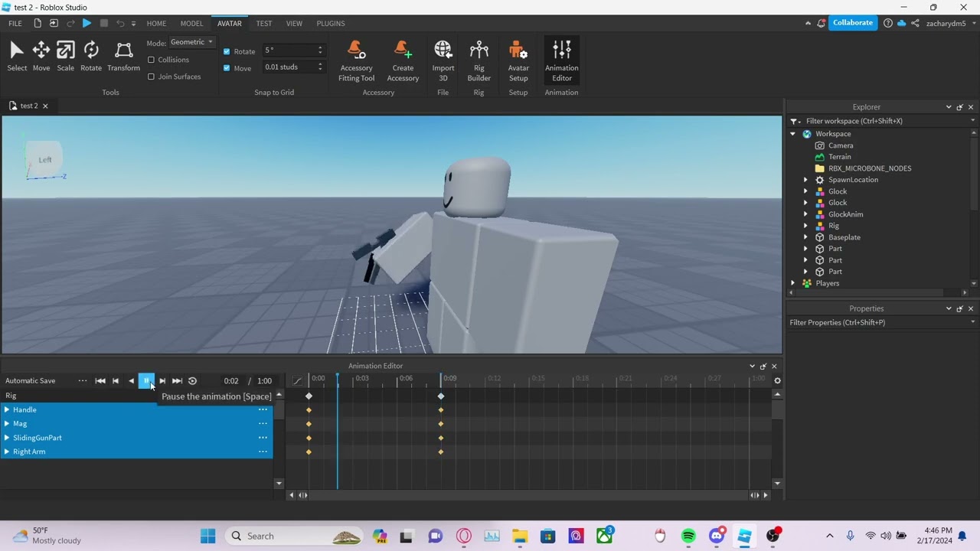Open the FILE menu

(x=15, y=24)
